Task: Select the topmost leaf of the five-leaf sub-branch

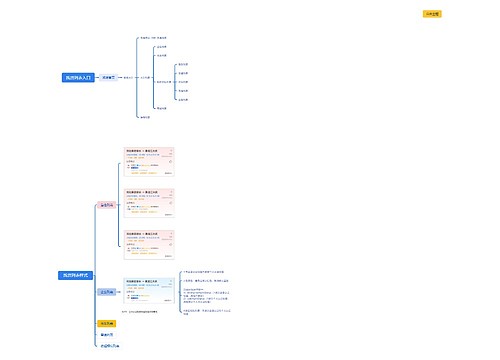Action: 183,64
